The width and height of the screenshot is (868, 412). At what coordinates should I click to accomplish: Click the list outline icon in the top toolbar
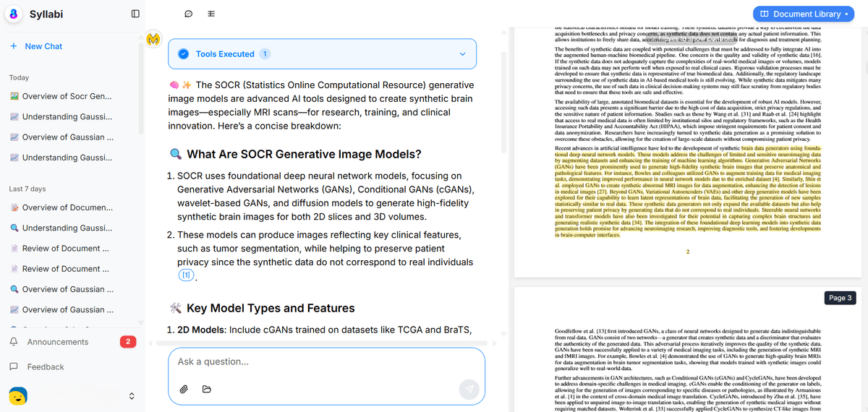click(x=210, y=14)
